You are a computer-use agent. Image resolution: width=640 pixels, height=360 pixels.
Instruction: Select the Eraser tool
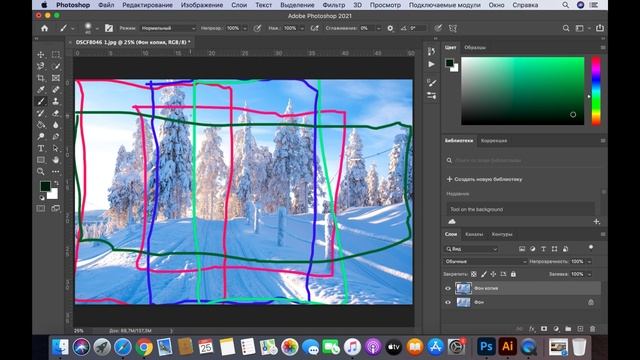tap(56, 113)
